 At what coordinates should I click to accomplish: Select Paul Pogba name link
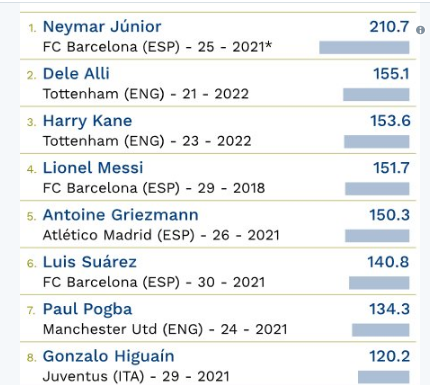pos(88,309)
